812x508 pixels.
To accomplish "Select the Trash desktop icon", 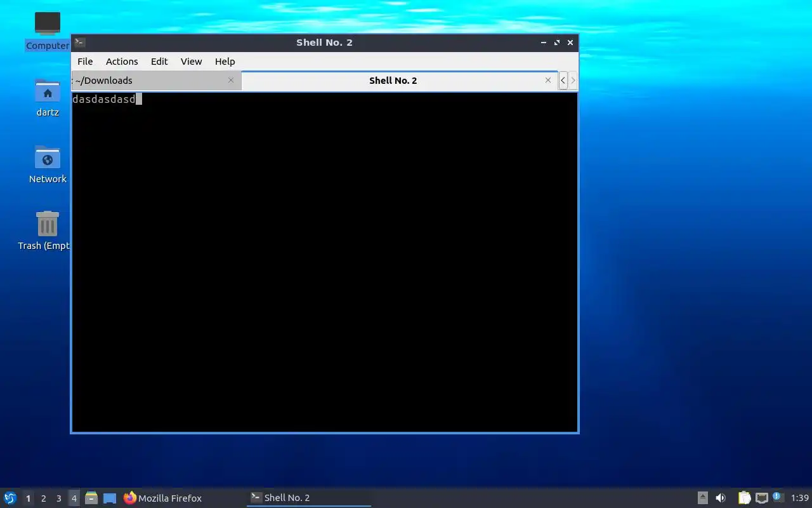I will tap(44, 231).
